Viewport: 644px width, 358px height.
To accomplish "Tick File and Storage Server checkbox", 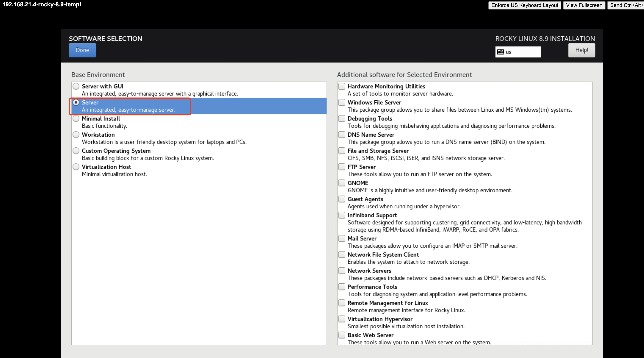I will [x=342, y=151].
